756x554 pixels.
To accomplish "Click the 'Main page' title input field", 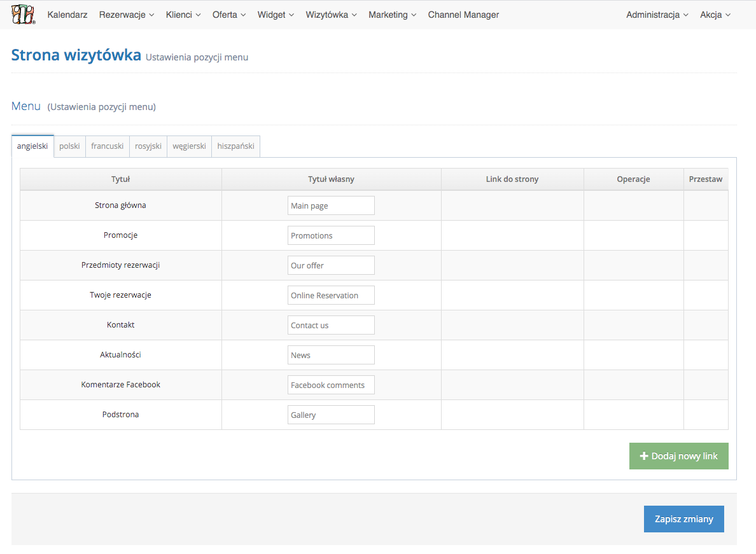I will click(331, 205).
